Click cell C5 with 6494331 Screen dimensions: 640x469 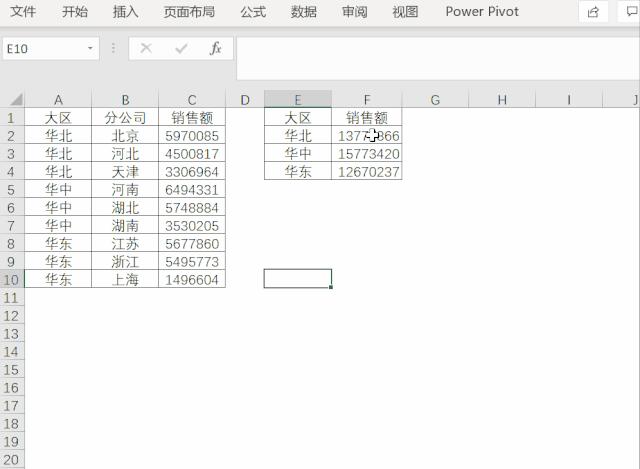(192, 189)
